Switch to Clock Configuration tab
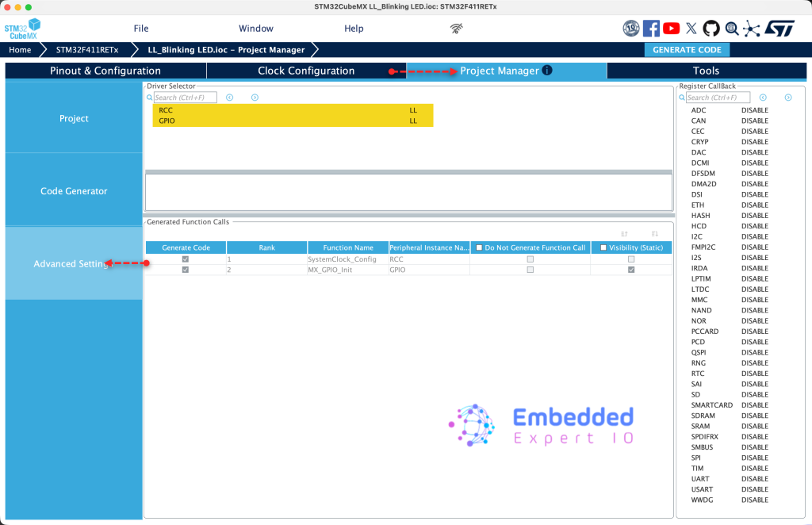812x525 pixels. 306,71
